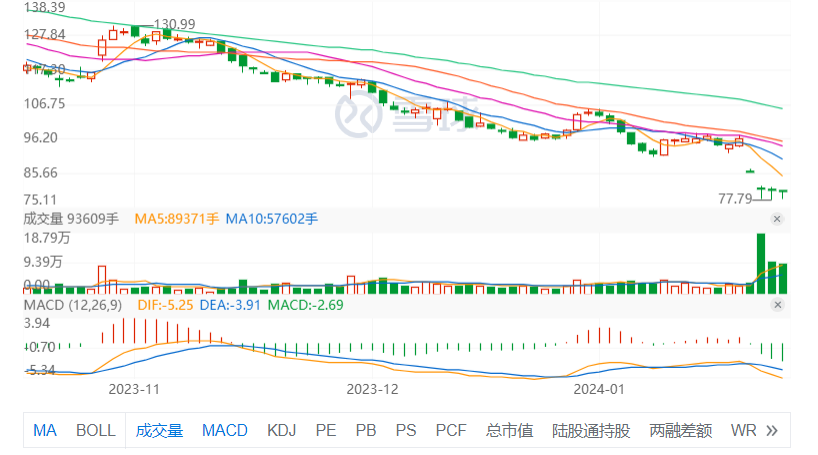Click the 18.79万 volume axis label
818x455 pixels.
47,238
